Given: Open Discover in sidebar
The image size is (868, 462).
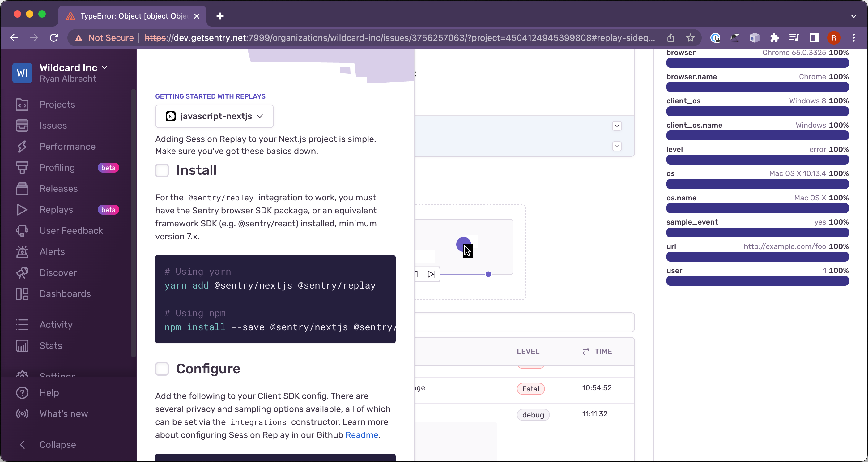Looking at the screenshot, I should (x=58, y=273).
